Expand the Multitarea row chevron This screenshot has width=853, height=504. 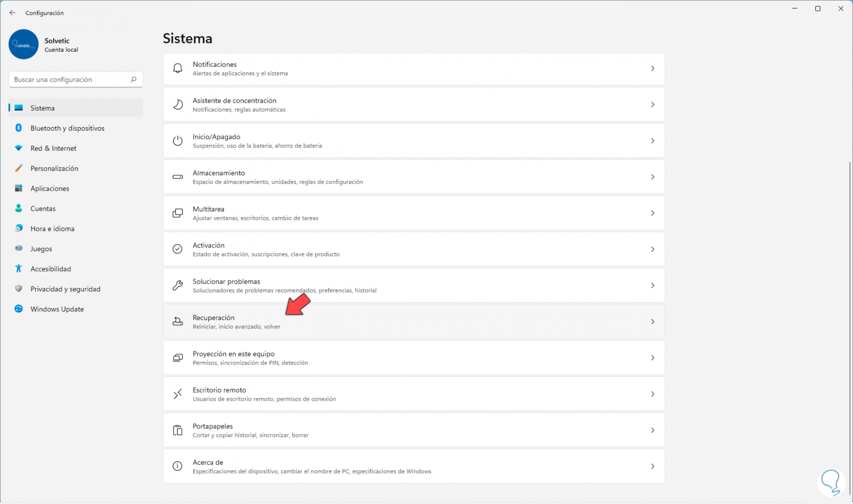coord(652,213)
